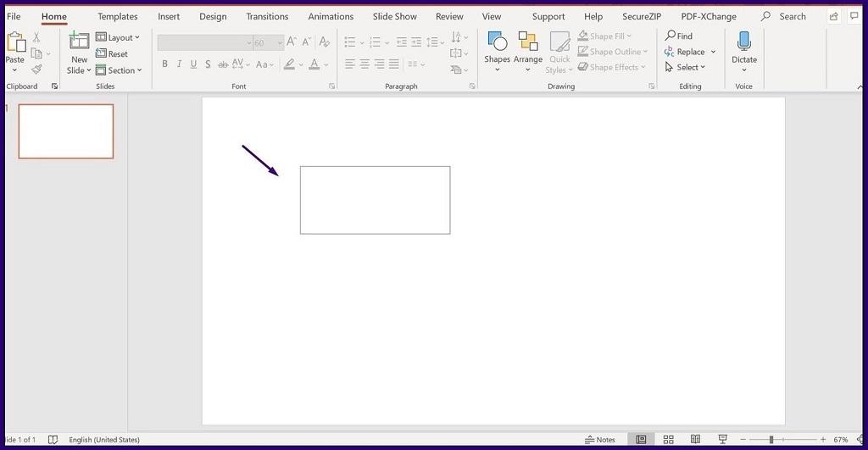This screenshot has height=450, width=868.
Task: Open the Comments icon at top right
Action: pos(854,16)
